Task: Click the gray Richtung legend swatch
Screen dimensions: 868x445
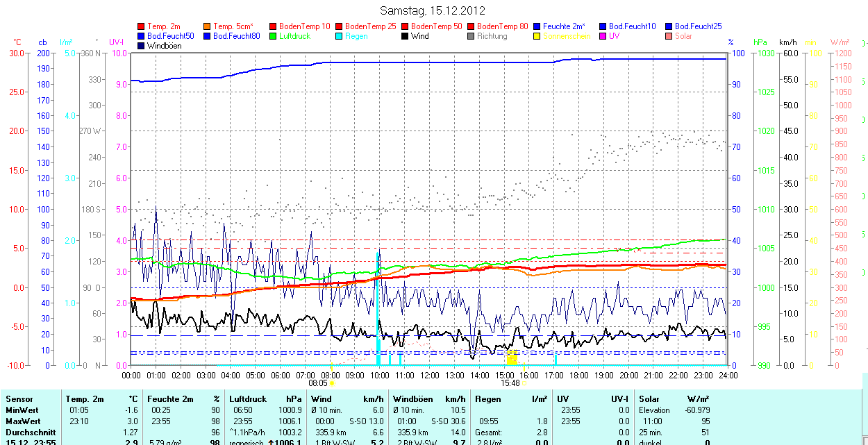Action: pyautogui.click(x=471, y=36)
